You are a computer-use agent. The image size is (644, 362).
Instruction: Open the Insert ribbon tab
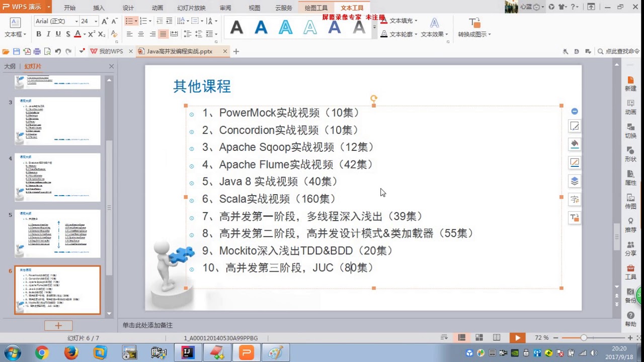coord(99,8)
